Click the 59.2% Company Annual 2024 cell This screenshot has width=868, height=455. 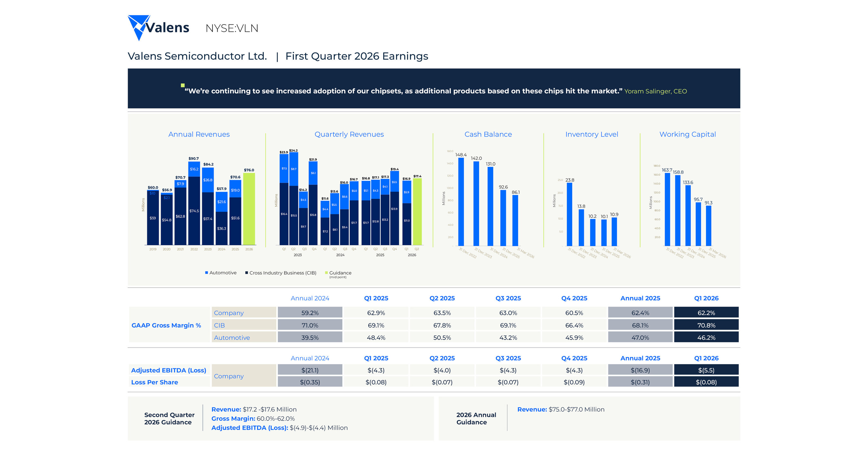point(310,313)
